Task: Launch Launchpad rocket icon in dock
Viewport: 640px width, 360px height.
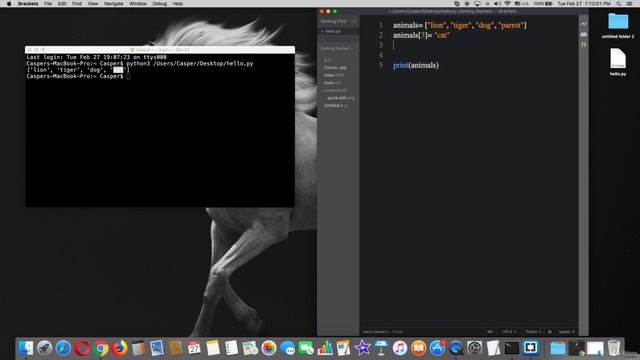Action: click(44, 348)
